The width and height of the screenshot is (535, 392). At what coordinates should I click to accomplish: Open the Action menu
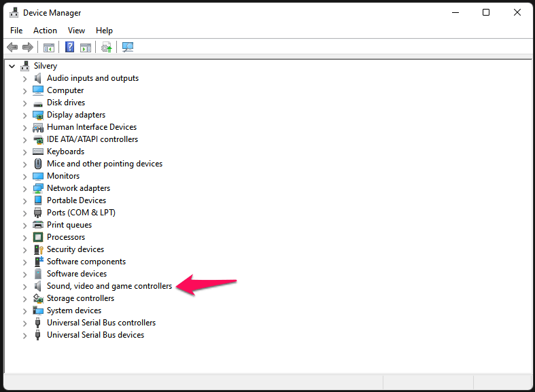45,31
